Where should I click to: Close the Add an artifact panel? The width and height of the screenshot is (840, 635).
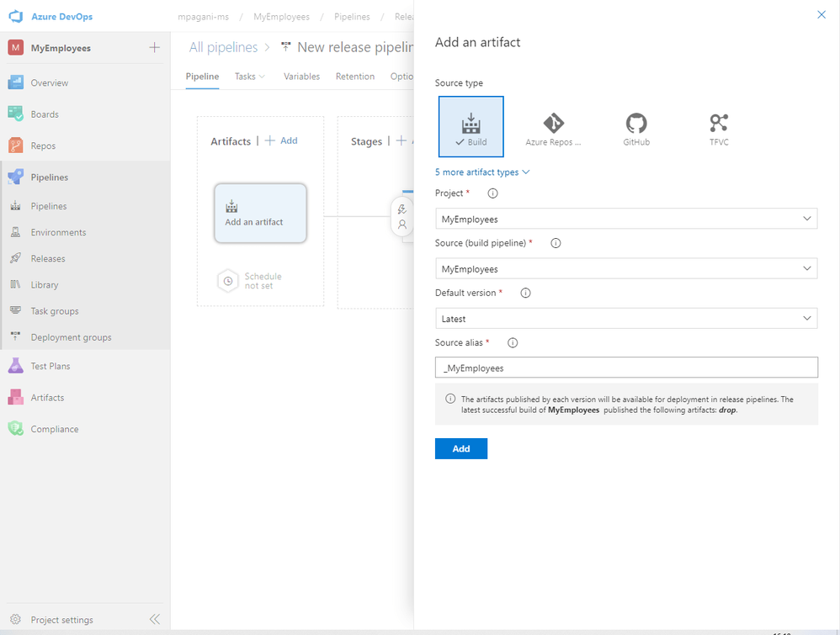pos(821,14)
